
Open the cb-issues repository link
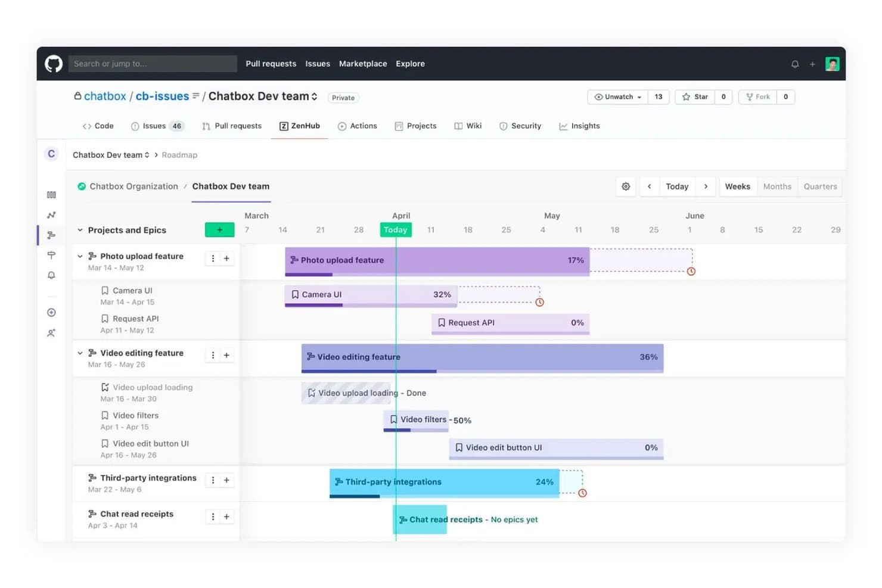(x=162, y=97)
